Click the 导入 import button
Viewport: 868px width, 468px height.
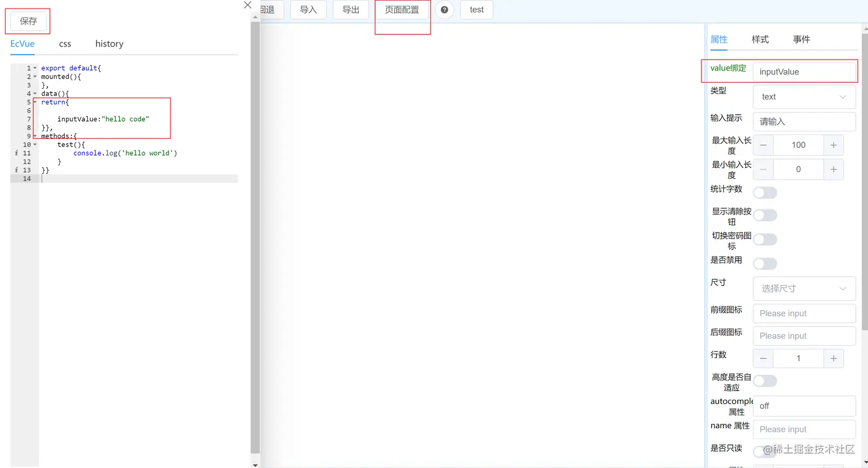308,10
